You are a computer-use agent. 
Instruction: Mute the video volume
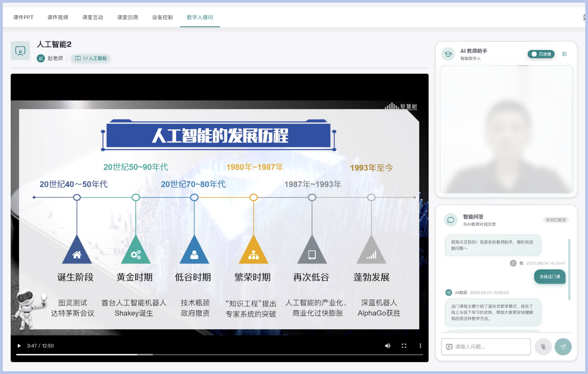(387, 346)
